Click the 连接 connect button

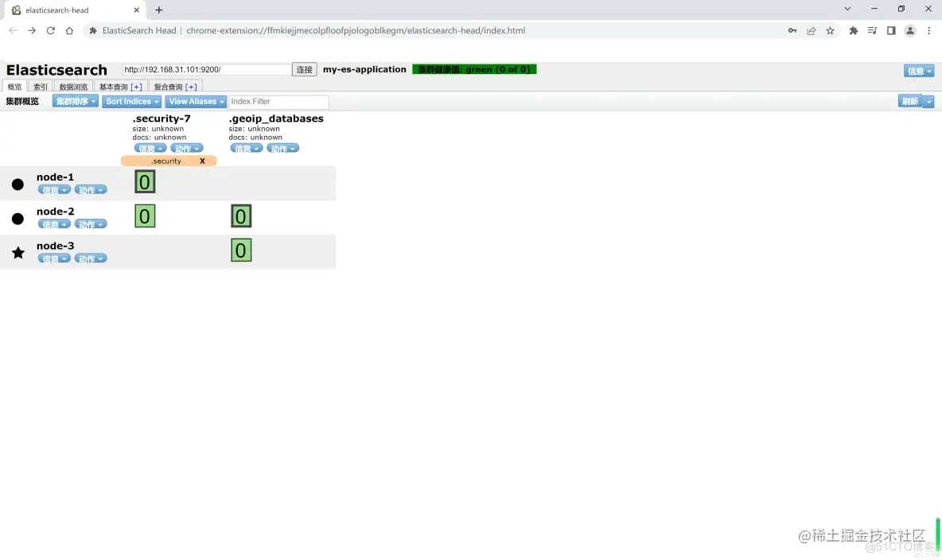point(305,69)
